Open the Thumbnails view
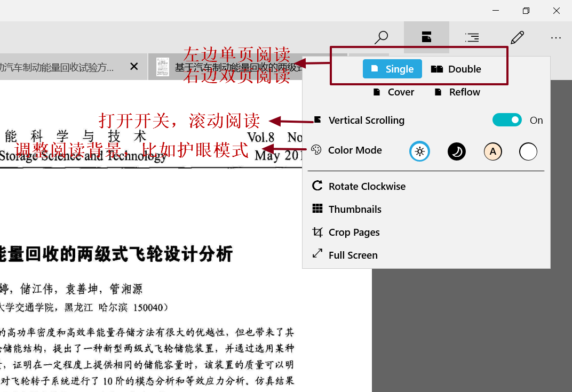 [354, 209]
